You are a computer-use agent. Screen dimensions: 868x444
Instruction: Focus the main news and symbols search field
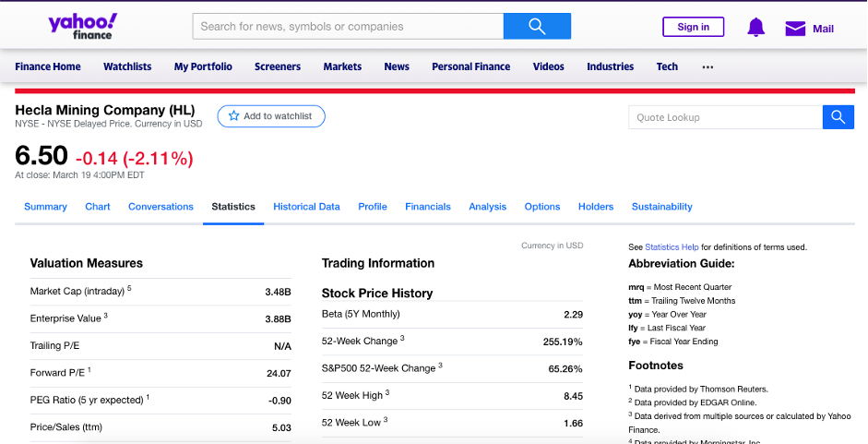348,26
